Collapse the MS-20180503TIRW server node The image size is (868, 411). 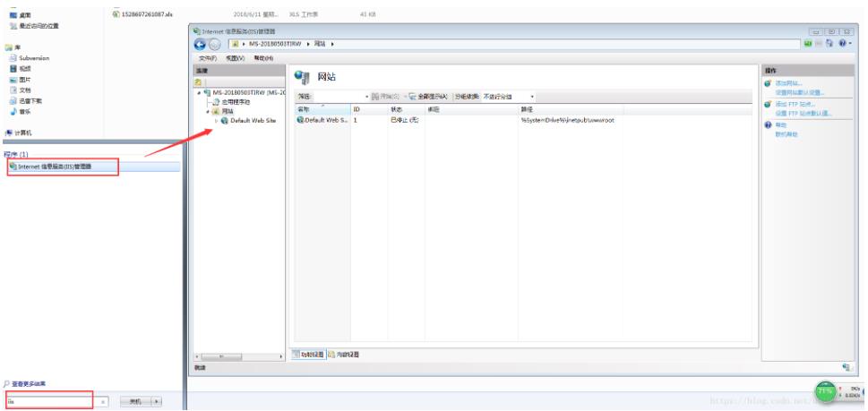pos(198,93)
